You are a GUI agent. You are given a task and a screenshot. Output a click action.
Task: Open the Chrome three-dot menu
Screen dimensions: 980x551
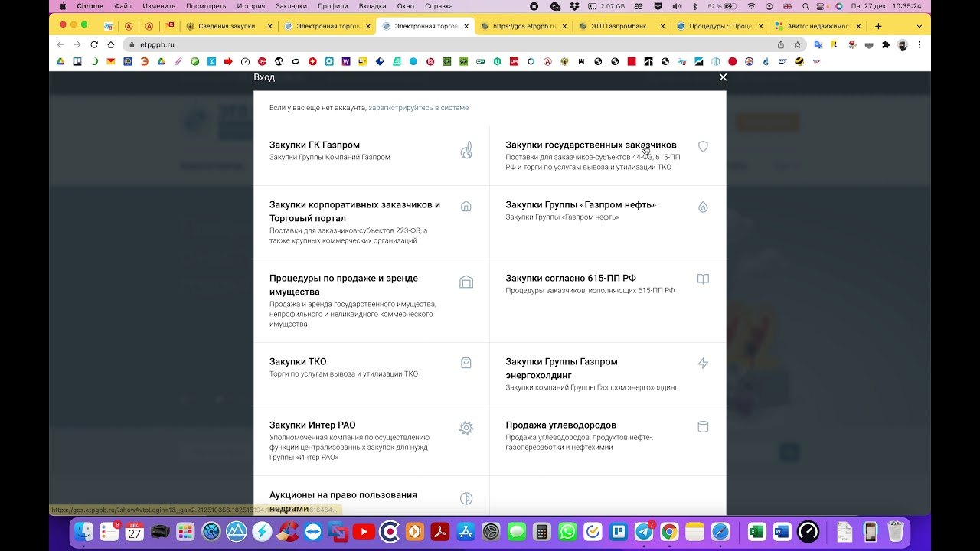[919, 44]
